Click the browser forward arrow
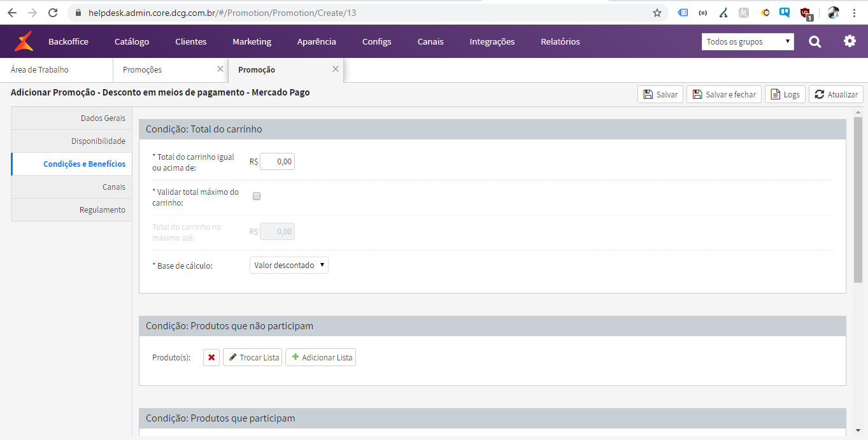This screenshot has height=440, width=868. point(32,13)
